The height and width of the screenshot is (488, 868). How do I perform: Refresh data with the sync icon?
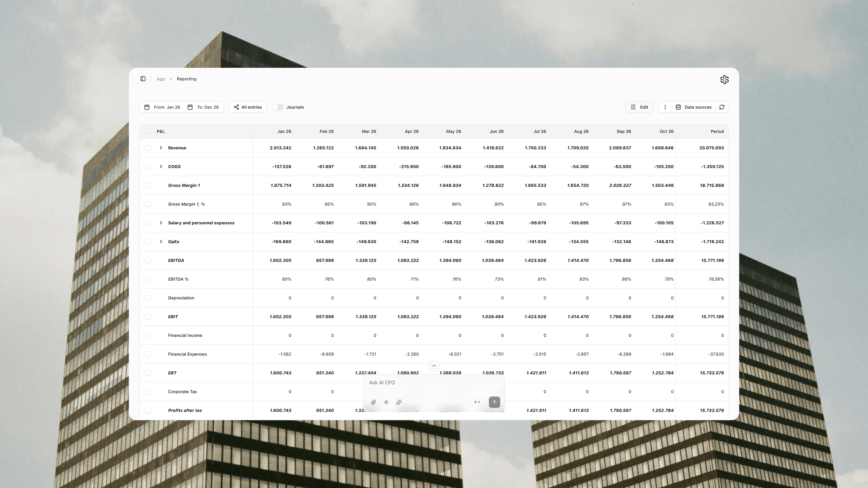point(722,107)
